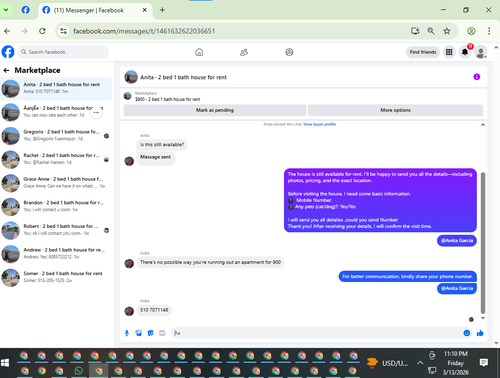Show hidden system tray icons

point(420,363)
